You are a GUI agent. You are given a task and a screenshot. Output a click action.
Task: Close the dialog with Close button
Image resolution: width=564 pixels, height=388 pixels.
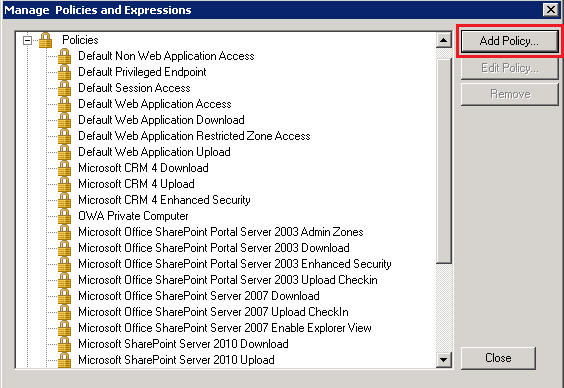pyautogui.click(x=498, y=358)
